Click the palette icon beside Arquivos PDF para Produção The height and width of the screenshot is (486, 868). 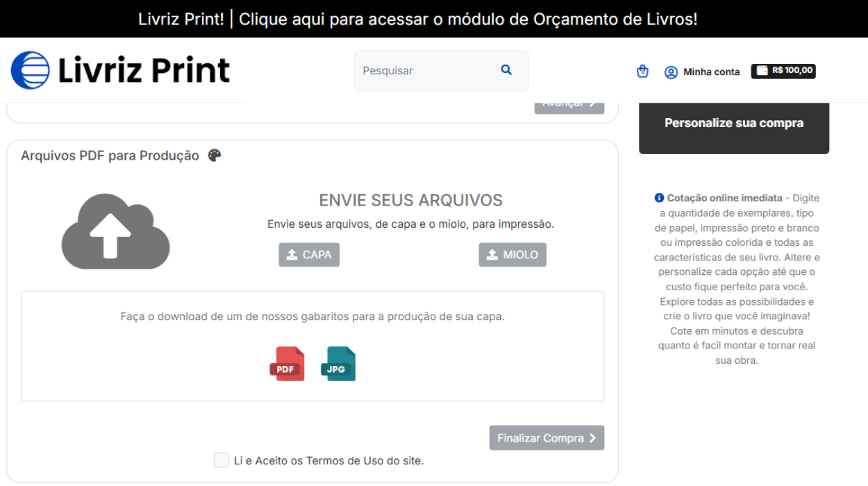(x=214, y=155)
